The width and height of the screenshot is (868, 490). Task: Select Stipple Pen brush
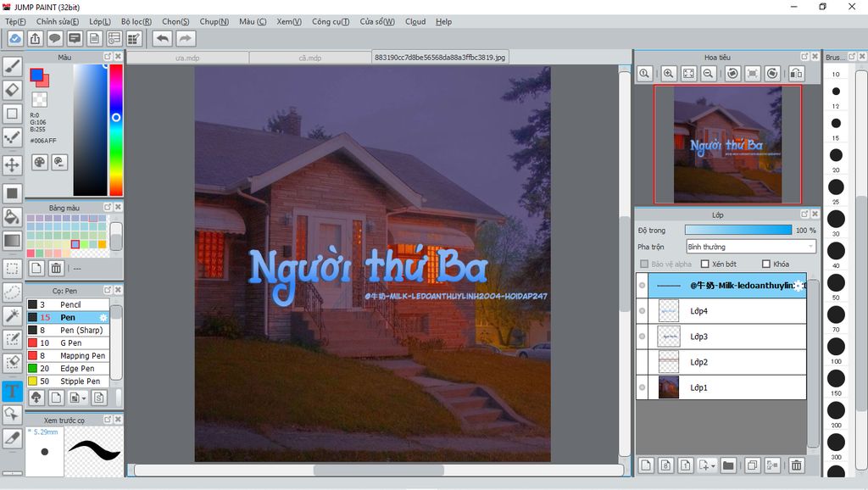click(x=68, y=381)
